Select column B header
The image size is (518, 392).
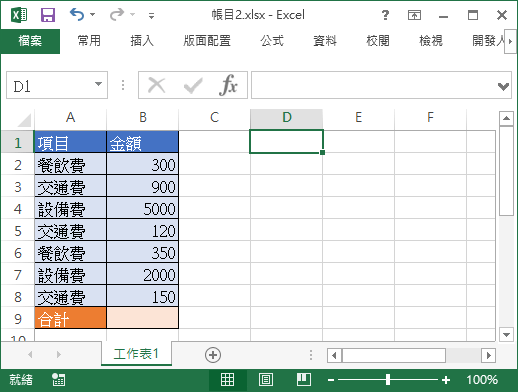tap(143, 117)
